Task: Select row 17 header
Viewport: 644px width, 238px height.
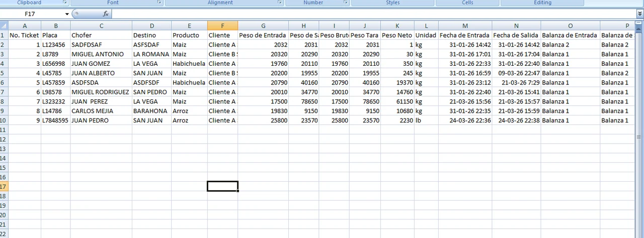Action: tap(5, 186)
